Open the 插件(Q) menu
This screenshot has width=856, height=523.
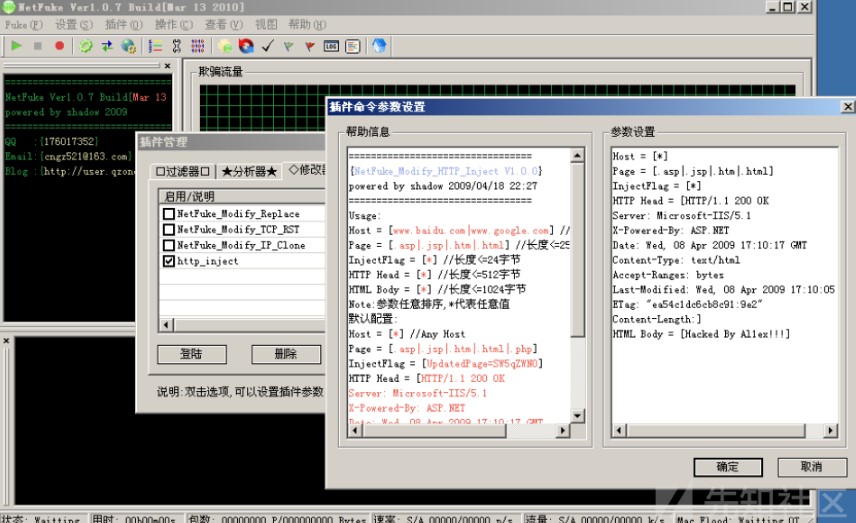click(123, 25)
